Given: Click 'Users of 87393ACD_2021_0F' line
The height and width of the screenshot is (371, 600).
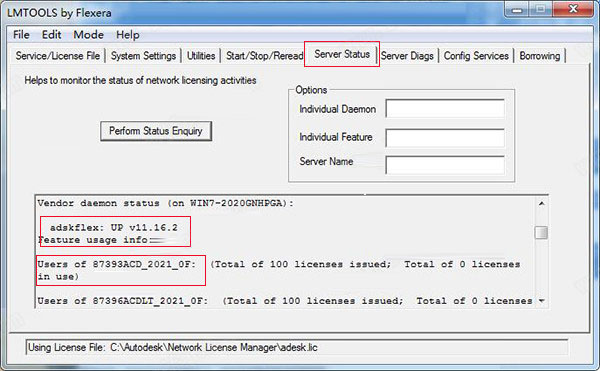Looking at the screenshot, I should click(117, 264).
